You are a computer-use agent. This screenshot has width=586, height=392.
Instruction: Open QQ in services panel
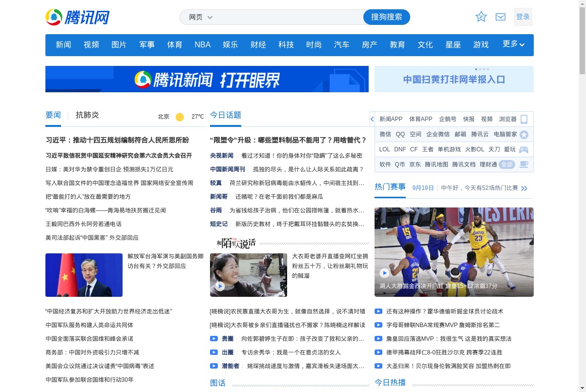click(400, 134)
